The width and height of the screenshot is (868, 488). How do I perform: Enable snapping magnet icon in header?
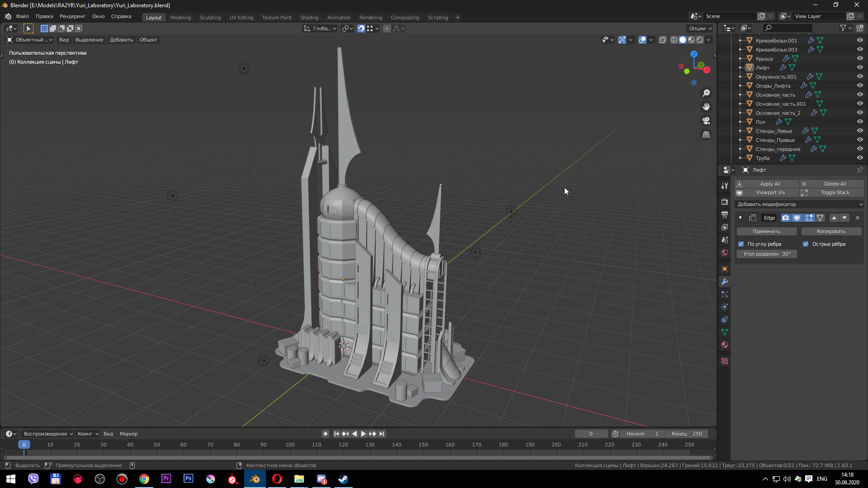pyautogui.click(x=361, y=28)
